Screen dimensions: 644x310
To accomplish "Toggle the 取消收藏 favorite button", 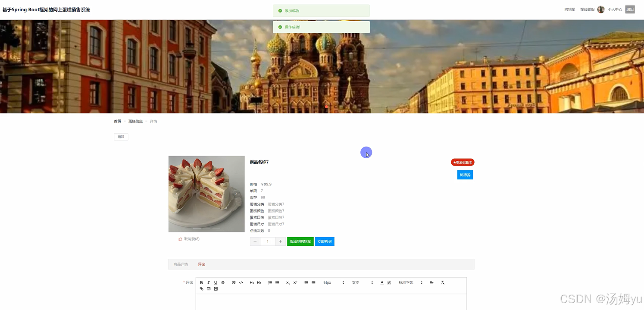I will click(x=463, y=163).
